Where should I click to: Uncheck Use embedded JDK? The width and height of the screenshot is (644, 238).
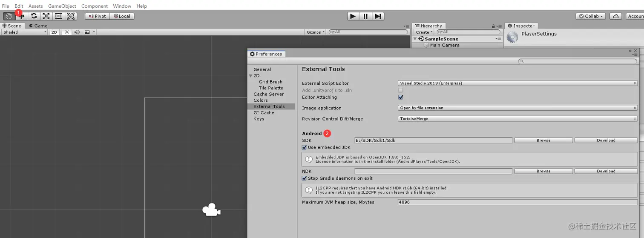coord(304,147)
